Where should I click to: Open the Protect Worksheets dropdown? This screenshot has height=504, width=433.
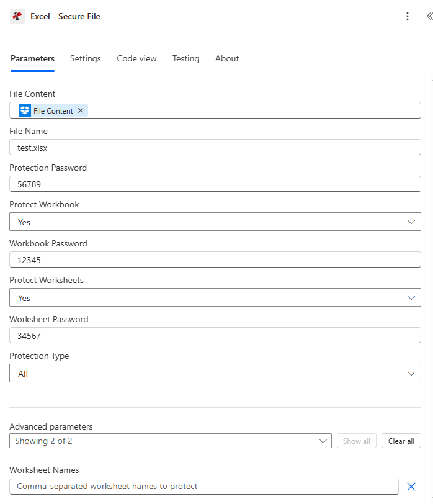click(215, 297)
